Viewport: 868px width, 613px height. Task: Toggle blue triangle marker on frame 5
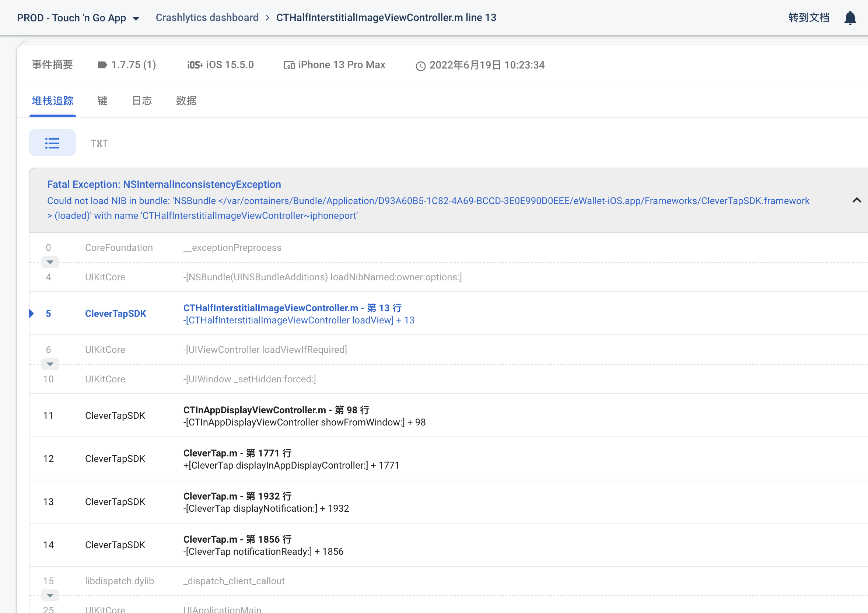(x=32, y=313)
